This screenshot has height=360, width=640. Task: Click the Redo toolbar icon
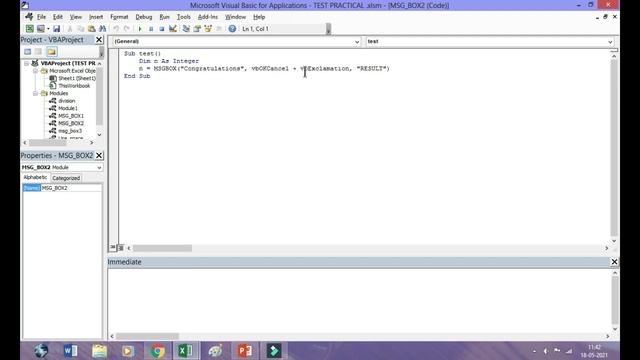(x=127, y=29)
